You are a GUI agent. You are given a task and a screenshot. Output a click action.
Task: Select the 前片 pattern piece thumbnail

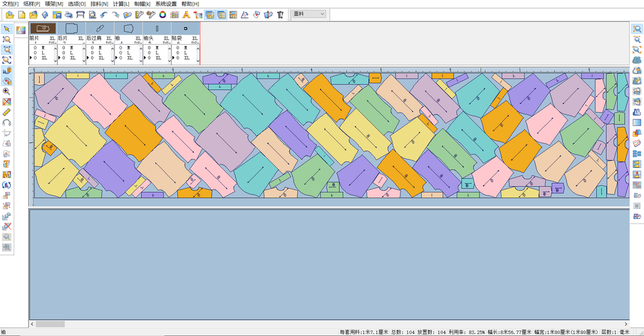tap(43, 28)
